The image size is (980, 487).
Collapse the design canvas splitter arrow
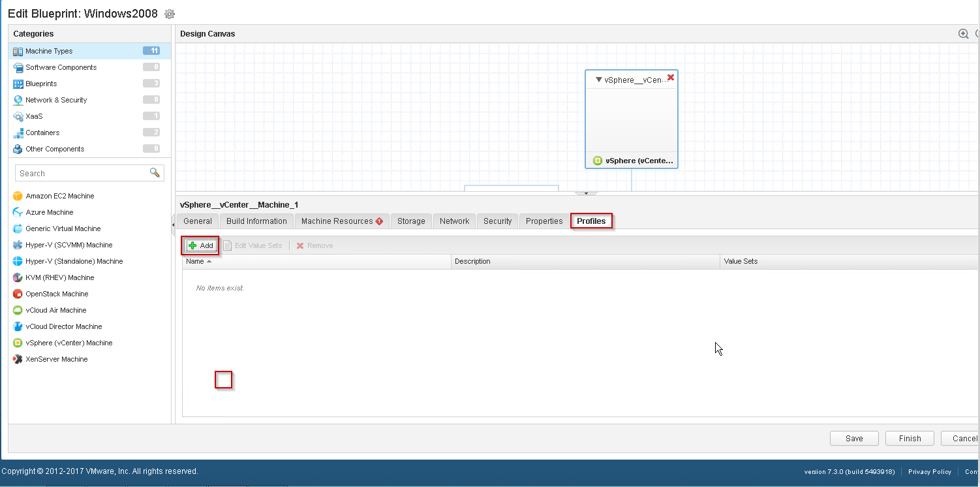coord(586,193)
